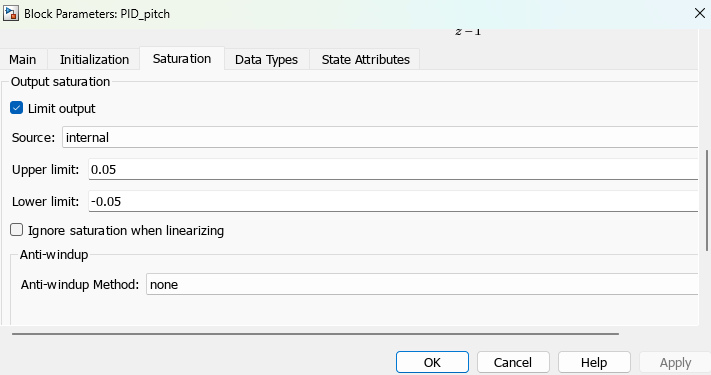
Task: Click the Lower limit field showing -0.05
Action: pyautogui.click(x=393, y=201)
